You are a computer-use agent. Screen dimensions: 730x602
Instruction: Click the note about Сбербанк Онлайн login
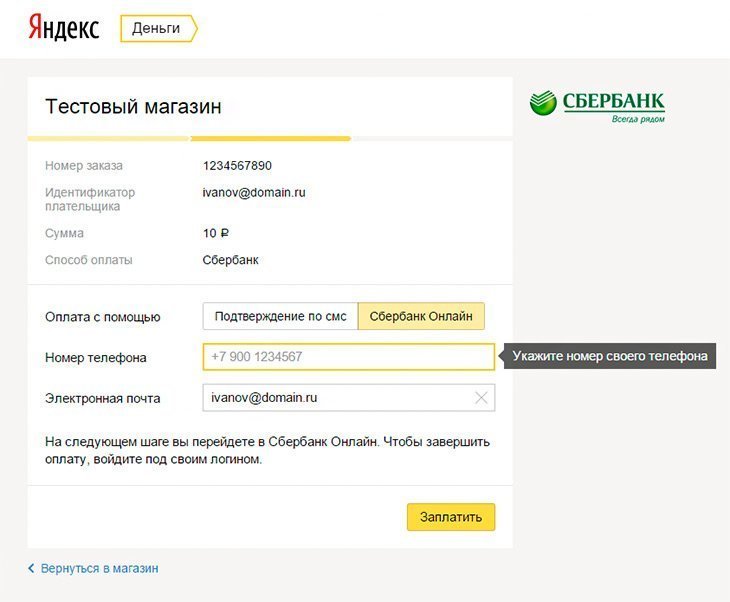coord(267,450)
